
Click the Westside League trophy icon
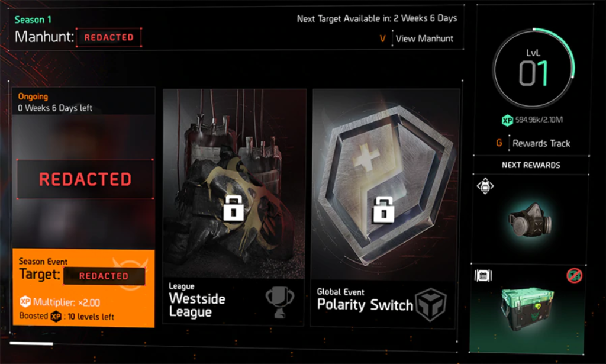(280, 302)
